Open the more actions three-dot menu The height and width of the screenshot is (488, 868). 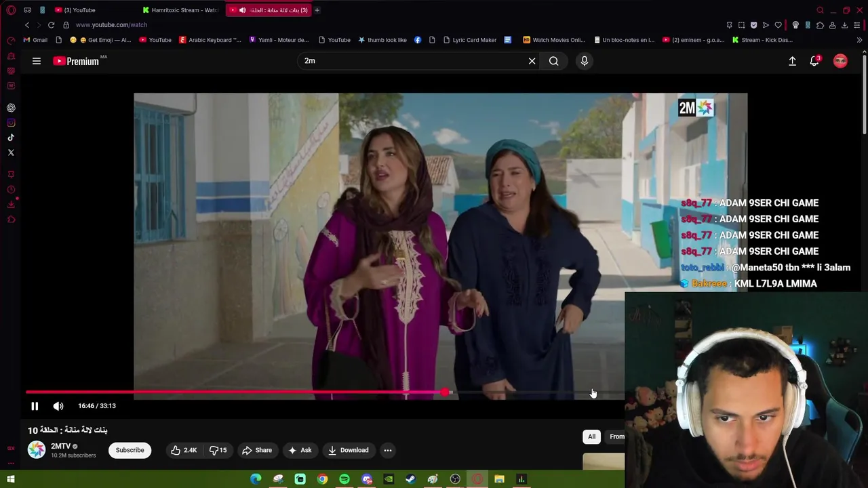tap(388, 450)
